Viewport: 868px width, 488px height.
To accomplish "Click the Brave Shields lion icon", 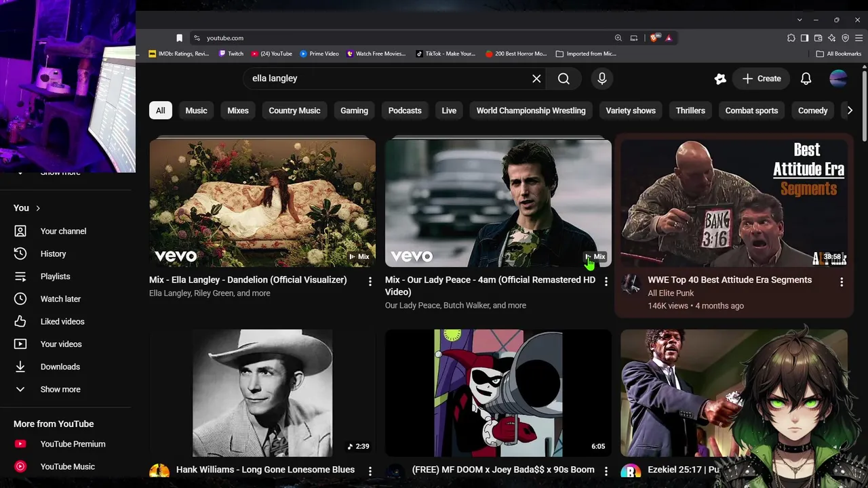I will 653,38.
